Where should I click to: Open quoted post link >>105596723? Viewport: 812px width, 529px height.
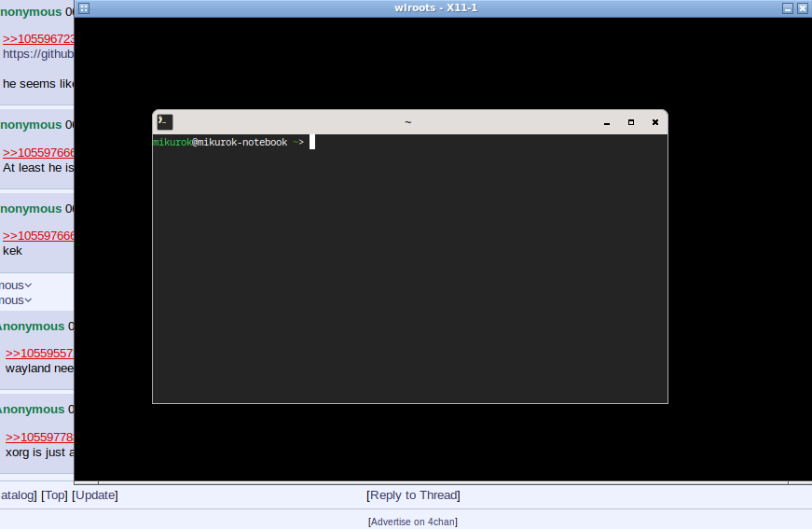[38, 39]
